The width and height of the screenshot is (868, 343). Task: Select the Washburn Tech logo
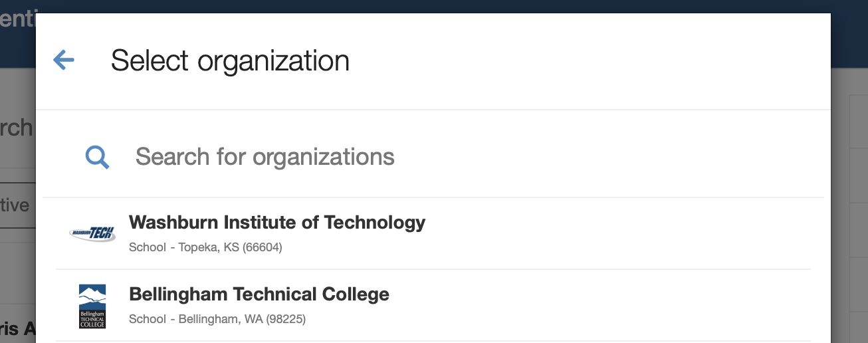(x=92, y=233)
